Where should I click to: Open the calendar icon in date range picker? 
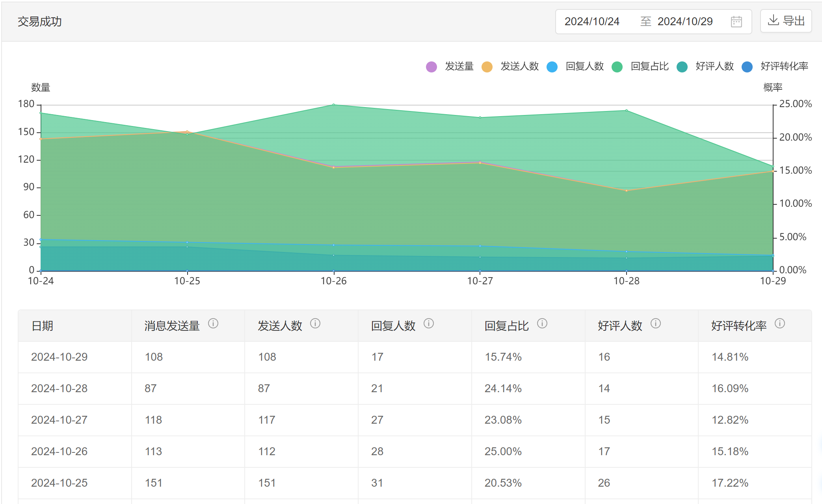[736, 21]
